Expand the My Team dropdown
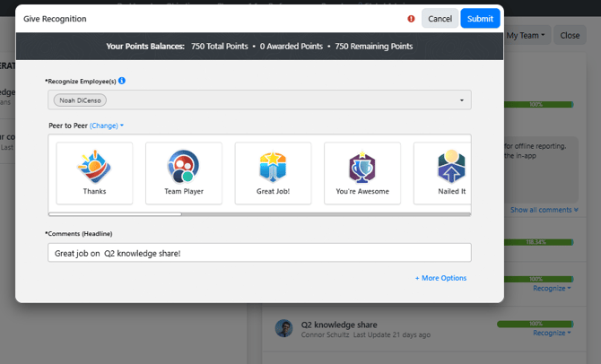Image resolution: width=601 pixels, height=364 pixels. [526, 36]
